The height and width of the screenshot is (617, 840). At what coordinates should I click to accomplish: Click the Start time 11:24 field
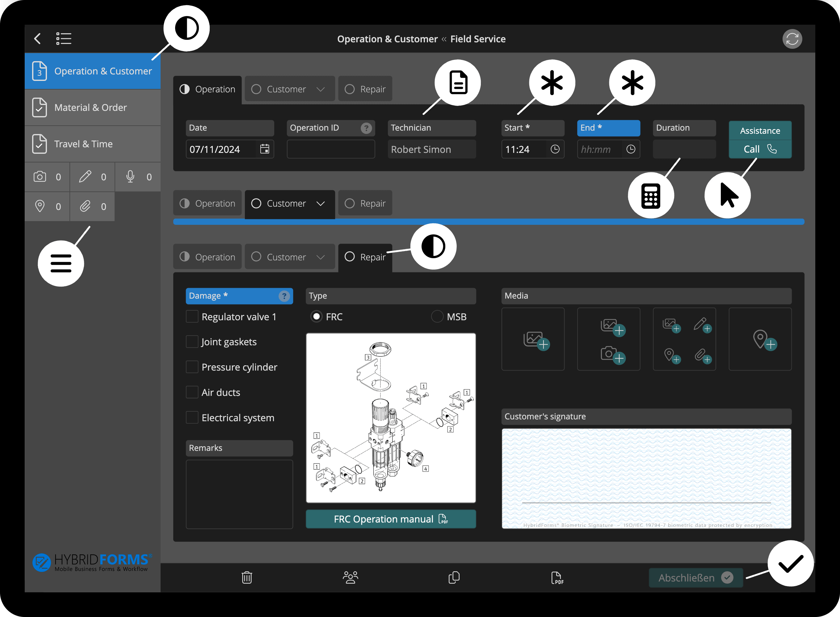(533, 149)
